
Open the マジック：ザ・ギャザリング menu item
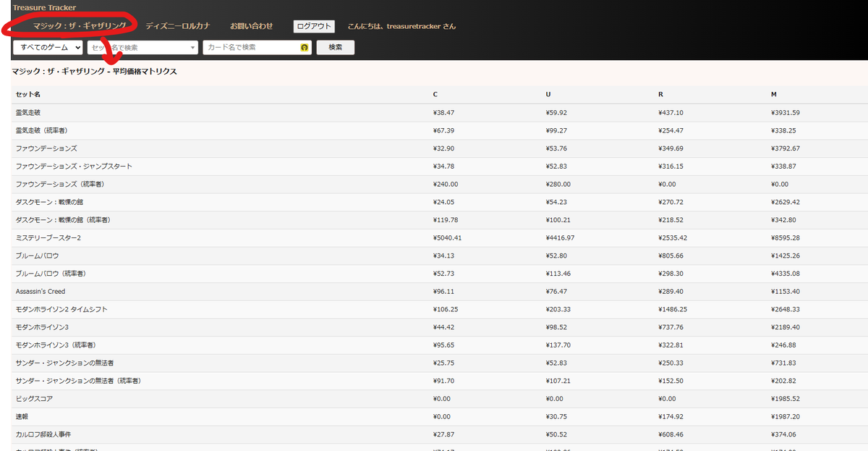(80, 26)
